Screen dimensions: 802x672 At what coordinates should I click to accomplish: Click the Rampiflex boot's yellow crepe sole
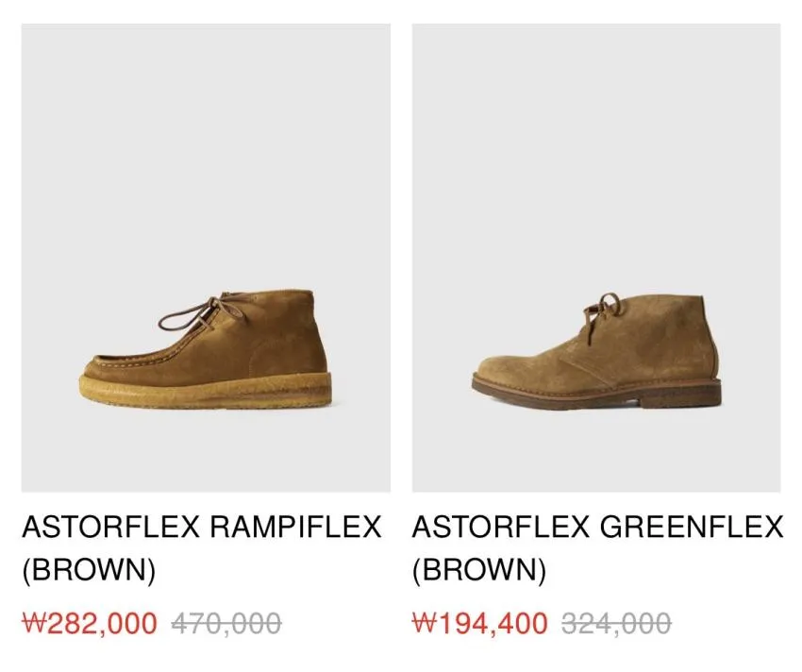click(206, 390)
